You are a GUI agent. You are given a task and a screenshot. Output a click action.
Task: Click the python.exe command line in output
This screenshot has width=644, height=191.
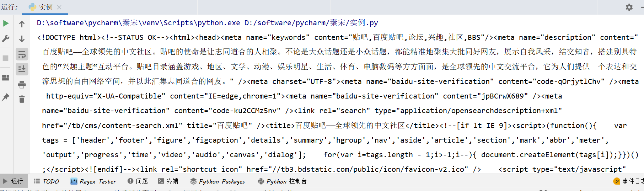click(207, 23)
